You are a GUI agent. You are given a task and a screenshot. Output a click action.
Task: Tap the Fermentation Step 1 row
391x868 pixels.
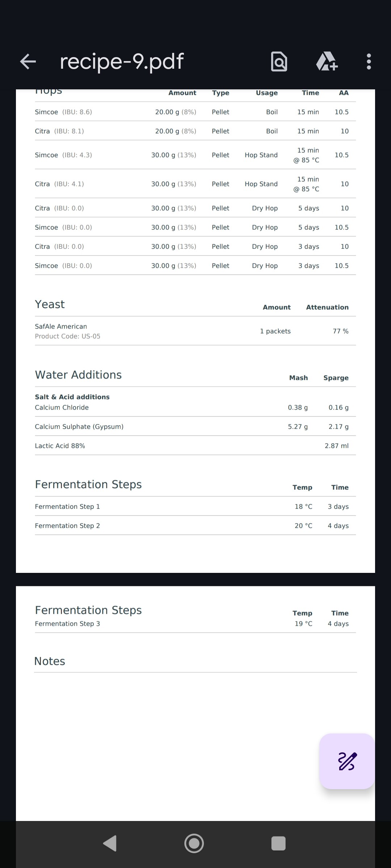point(195,506)
